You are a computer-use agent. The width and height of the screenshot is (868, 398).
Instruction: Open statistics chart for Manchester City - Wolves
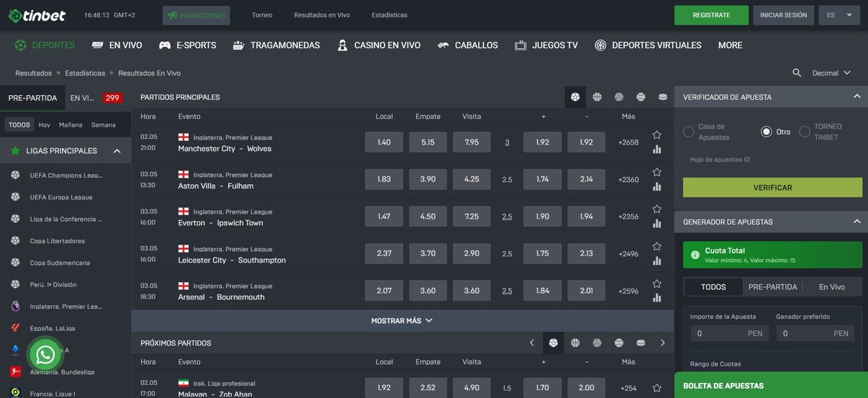pos(656,150)
